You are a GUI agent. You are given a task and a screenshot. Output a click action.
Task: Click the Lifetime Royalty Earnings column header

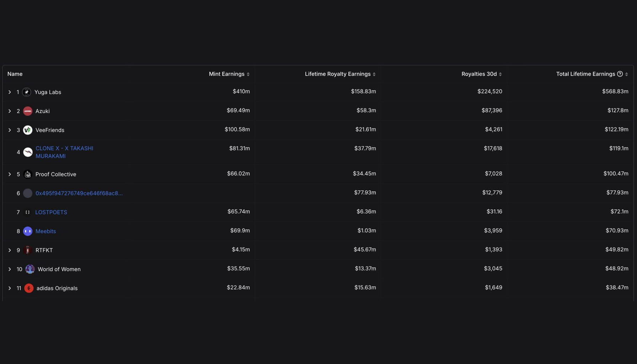click(338, 74)
